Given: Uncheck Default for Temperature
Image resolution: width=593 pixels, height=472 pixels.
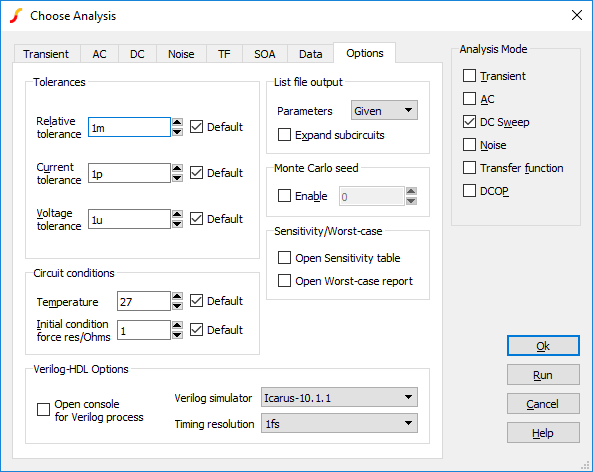Looking at the screenshot, I should (x=196, y=301).
